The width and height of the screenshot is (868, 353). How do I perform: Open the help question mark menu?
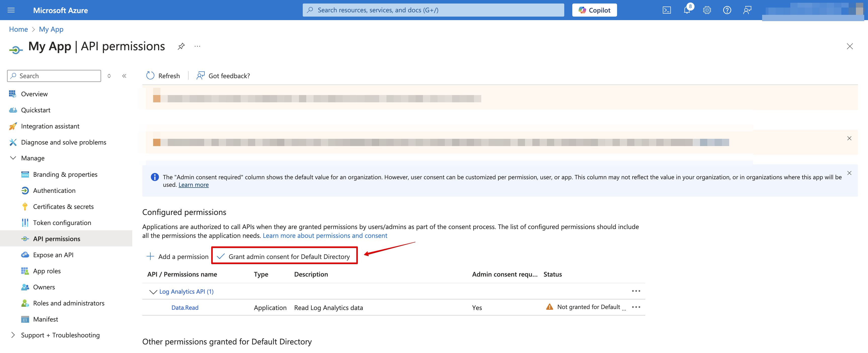(x=727, y=10)
